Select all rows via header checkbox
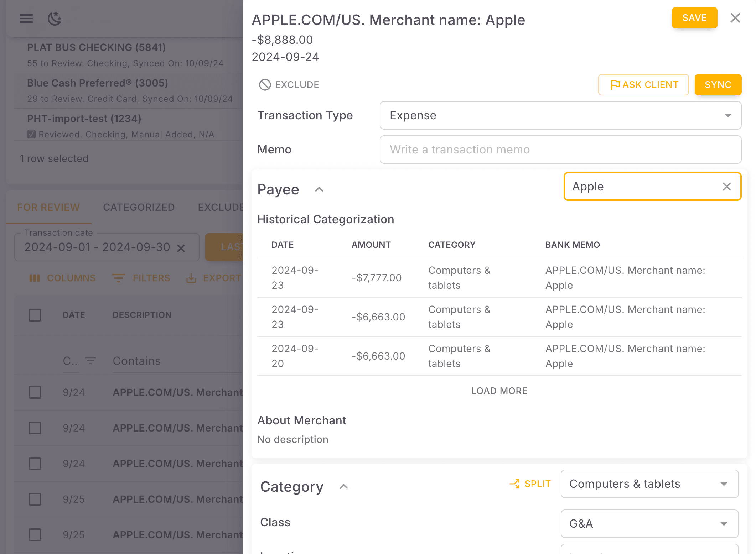 (35, 315)
